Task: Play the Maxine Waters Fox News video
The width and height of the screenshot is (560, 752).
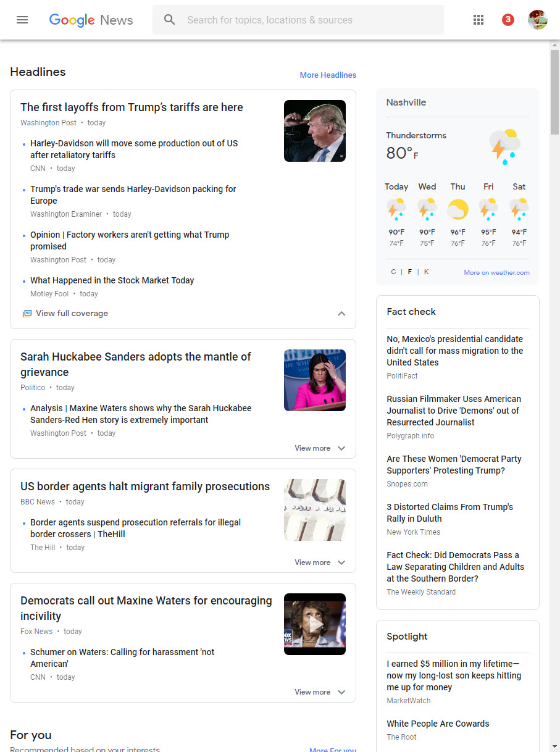Action: [315, 624]
